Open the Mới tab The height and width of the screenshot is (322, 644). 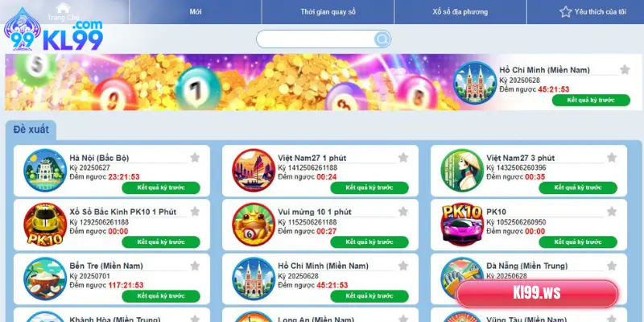click(x=196, y=12)
